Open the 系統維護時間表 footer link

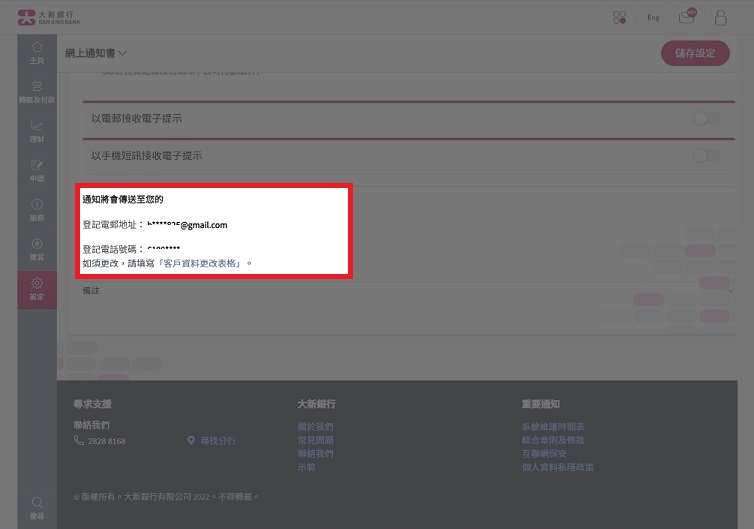pyautogui.click(x=553, y=427)
